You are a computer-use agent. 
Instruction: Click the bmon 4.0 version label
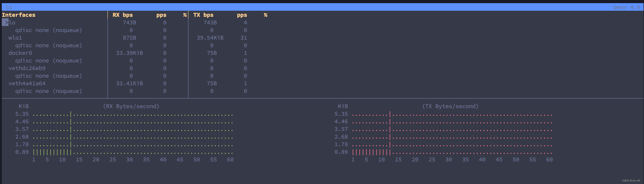(x=627, y=7)
